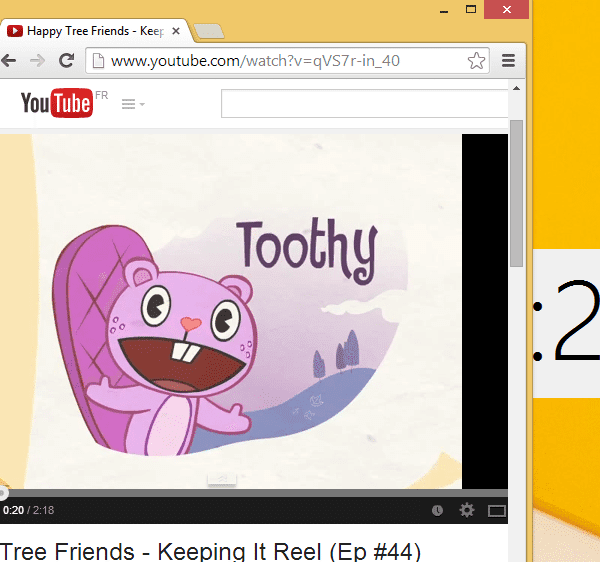The width and height of the screenshot is (600, 562).
Task: Click the clock widget behind the browser
Action: [566, 323]
